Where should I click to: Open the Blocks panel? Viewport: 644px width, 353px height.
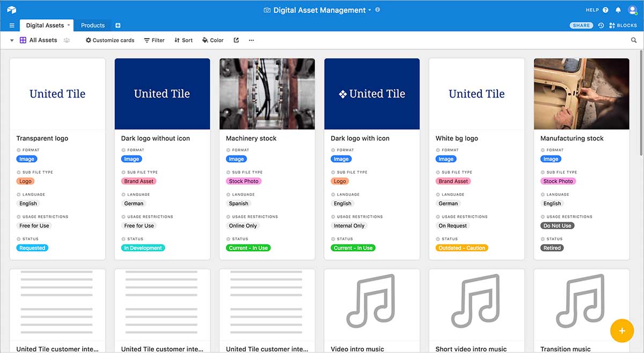pos(623,25)
